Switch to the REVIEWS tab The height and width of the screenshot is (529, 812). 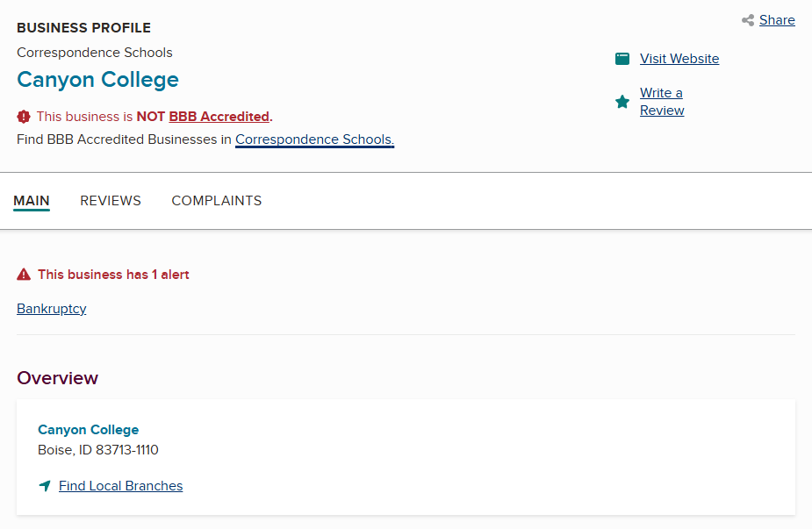click(x=111, y=201)
